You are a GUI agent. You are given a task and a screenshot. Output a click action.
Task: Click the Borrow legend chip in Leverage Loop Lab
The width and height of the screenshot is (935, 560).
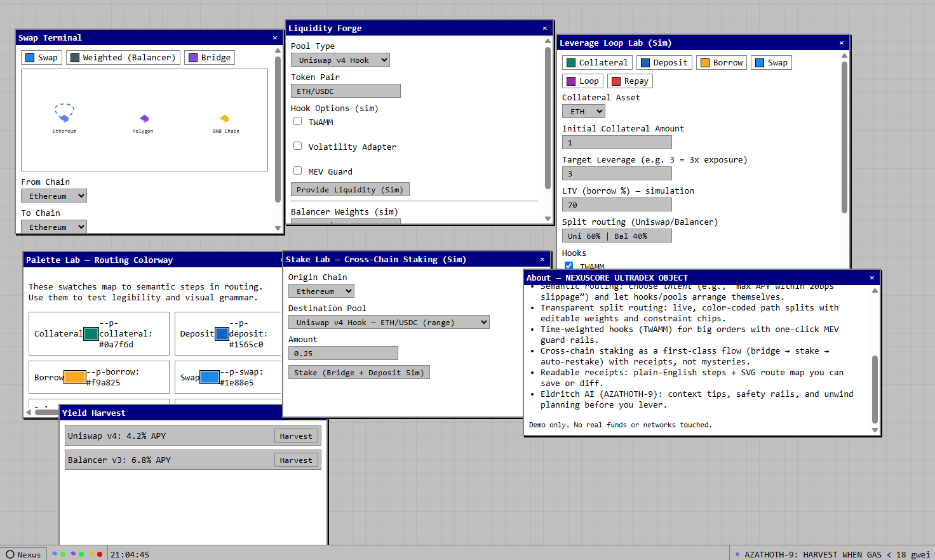pyautogui.click(x=721, y=63)
